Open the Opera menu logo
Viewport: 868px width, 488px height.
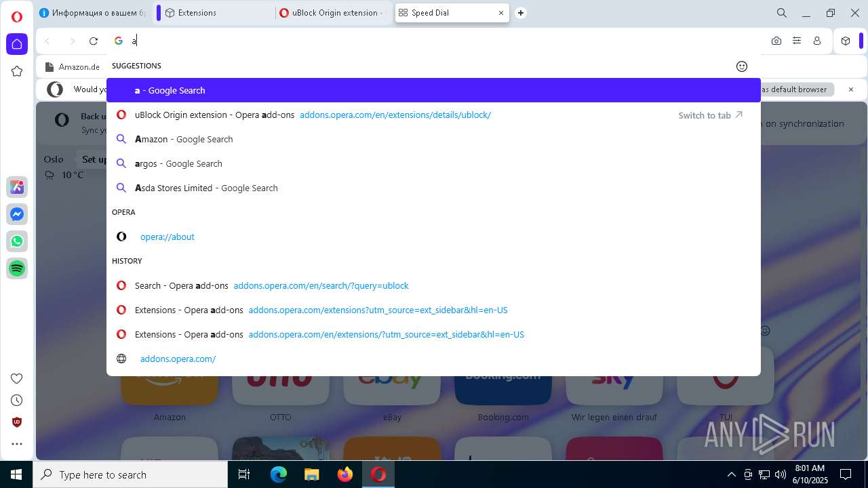tap(17, 17)
